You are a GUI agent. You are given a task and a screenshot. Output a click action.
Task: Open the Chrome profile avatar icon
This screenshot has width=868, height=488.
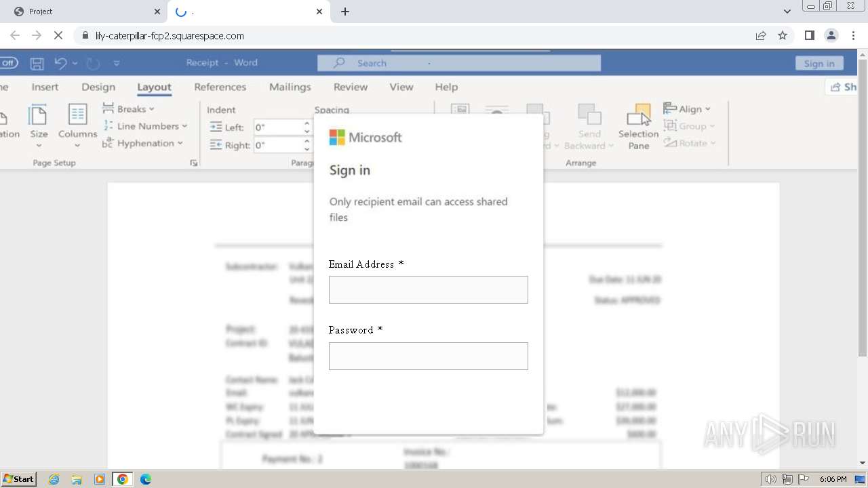(x=831, y=35)
